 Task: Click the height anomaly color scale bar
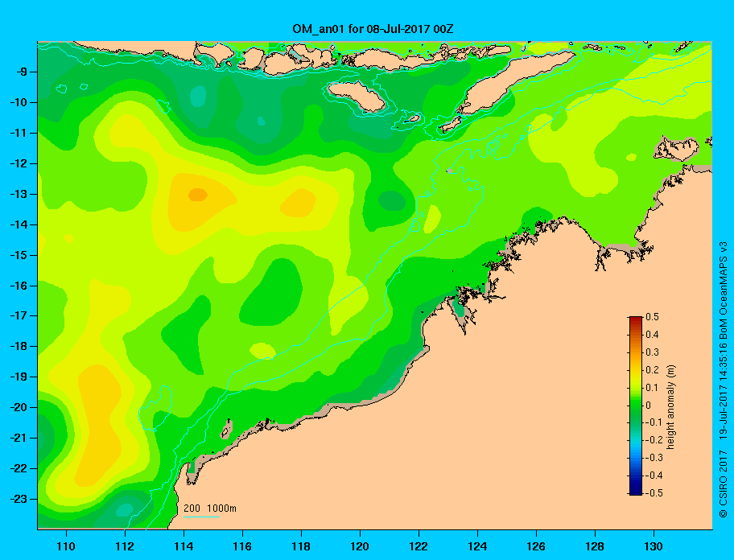pos(636,406)
